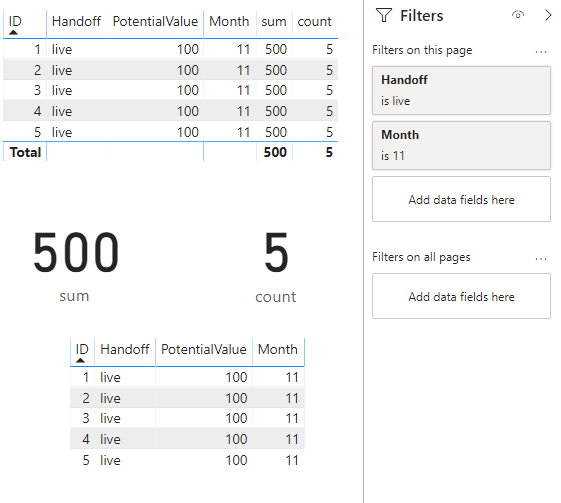Viewport: 561px width, 503px height.
Task: Select ID 1 cell in top table
Action: pos(37,49)
